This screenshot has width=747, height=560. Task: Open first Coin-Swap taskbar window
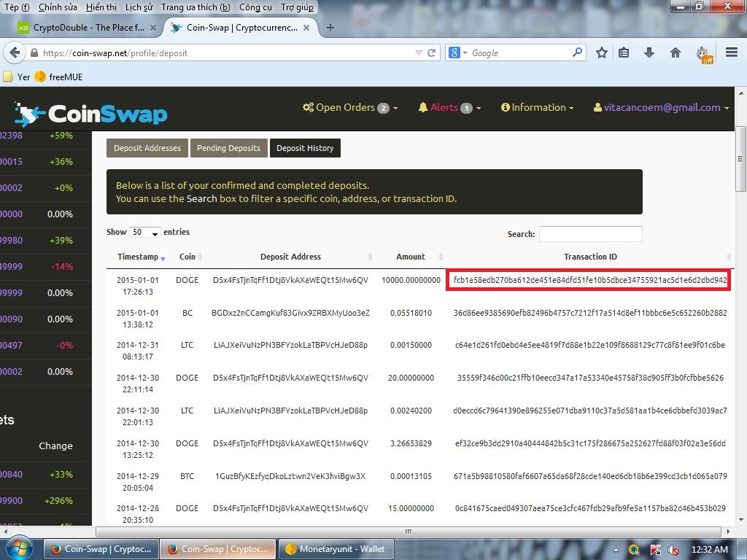tap(101, 549)
